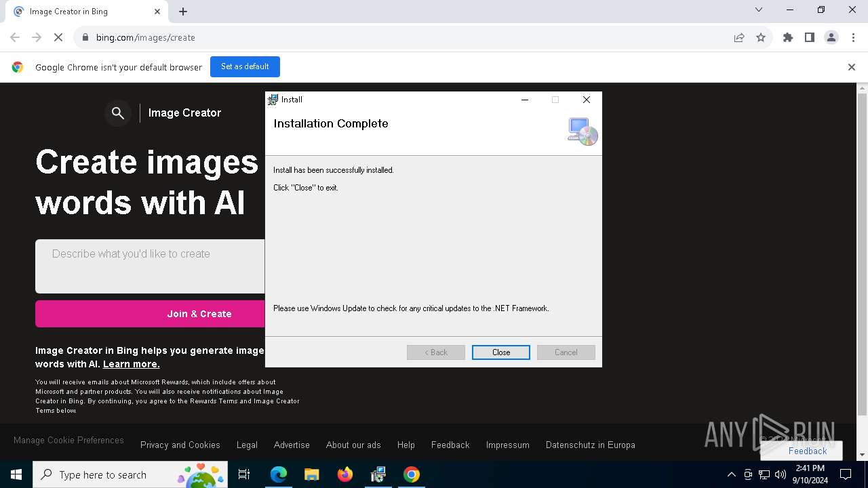Close the Image Creator in Bing tab
Image resolution: width=868 pixels, height=488 pixels.
(157, 12)
